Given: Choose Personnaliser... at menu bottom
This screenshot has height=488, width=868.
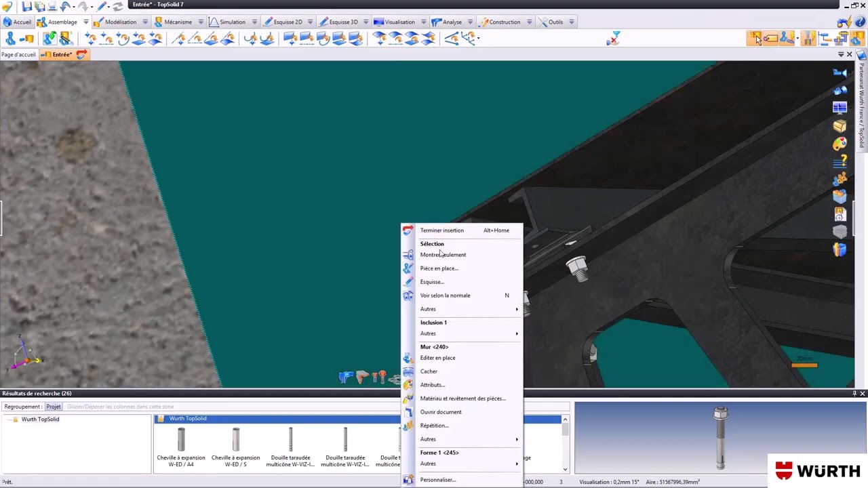Looking at the screenshot, I should [x=462, y=480].
